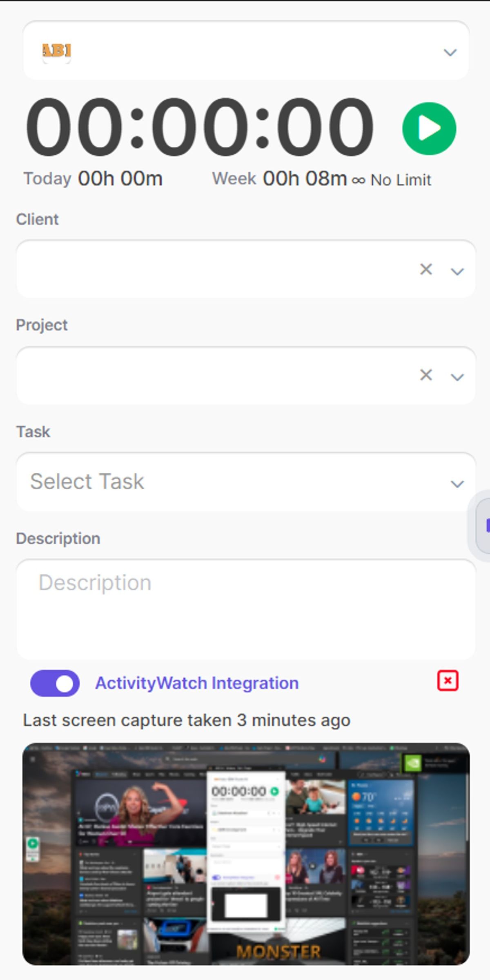The image size is (490, 980).
Task: Focus the Description text area
Action: 245,609
